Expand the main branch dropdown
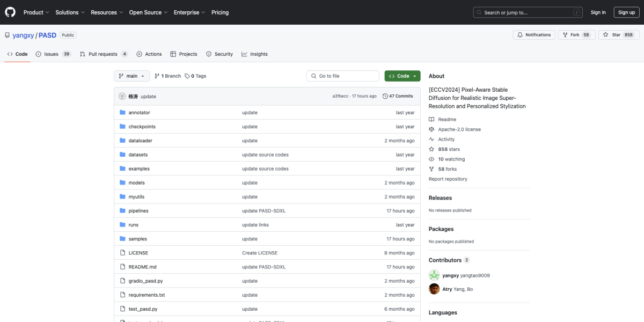The width and height of the screenshot is (644, 322). point(131,76)
